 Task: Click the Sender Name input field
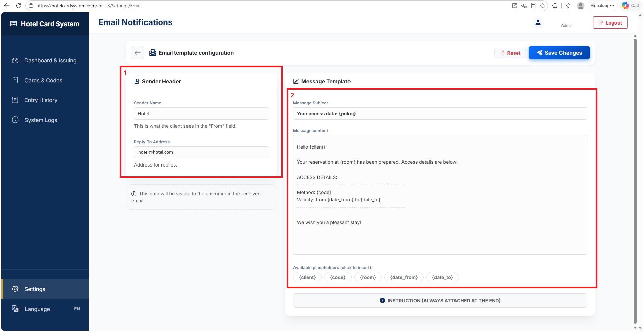pyautogui.click(x=201, y=113)
